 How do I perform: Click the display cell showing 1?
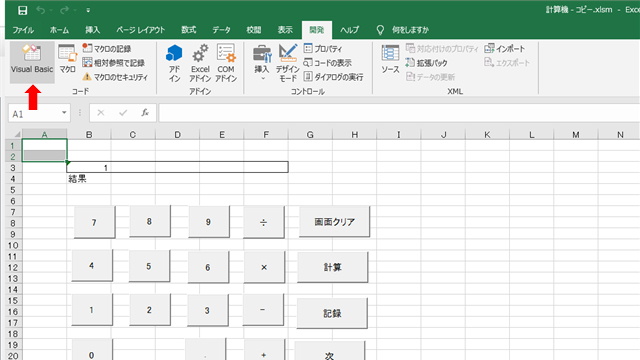coord(178,167)
